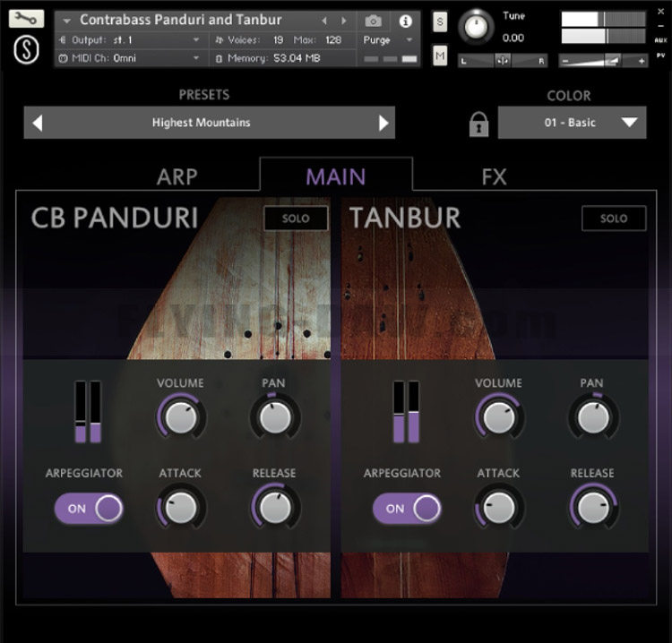This screenshot has width=672, height=643.
Task: Decrease volume with the minus icon
Action: coord(565,61)
